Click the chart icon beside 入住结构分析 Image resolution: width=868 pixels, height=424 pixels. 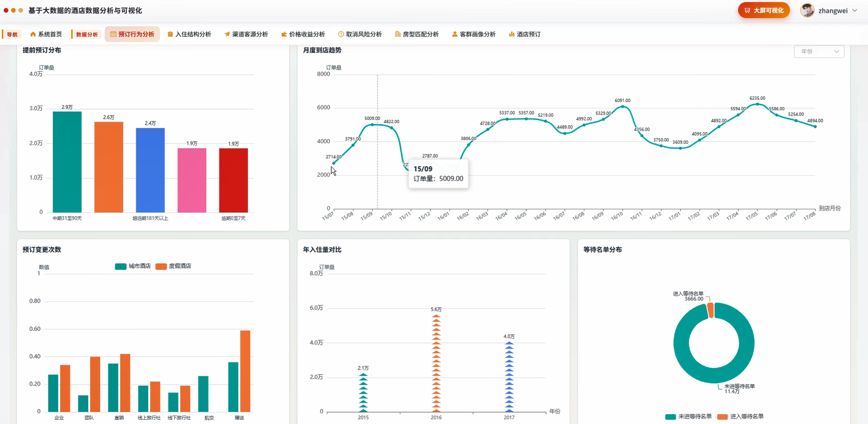[170, 34]
